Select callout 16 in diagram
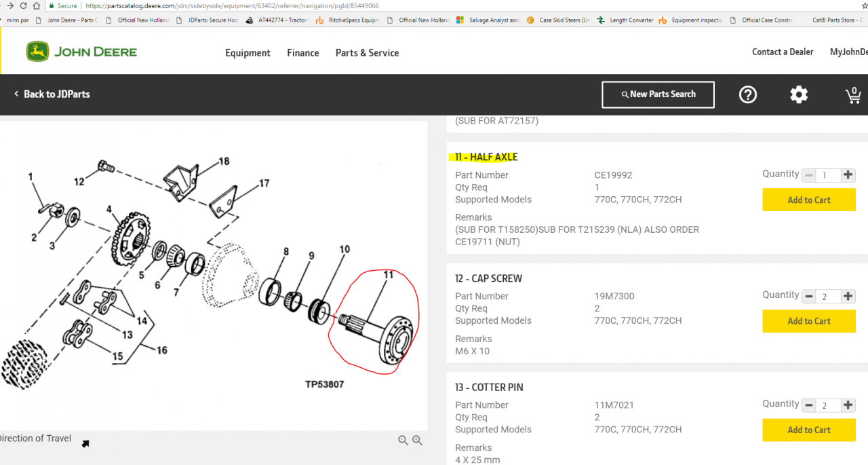This screenshot has height=465, width=868. pyautogui.click(x=162, y=350)
